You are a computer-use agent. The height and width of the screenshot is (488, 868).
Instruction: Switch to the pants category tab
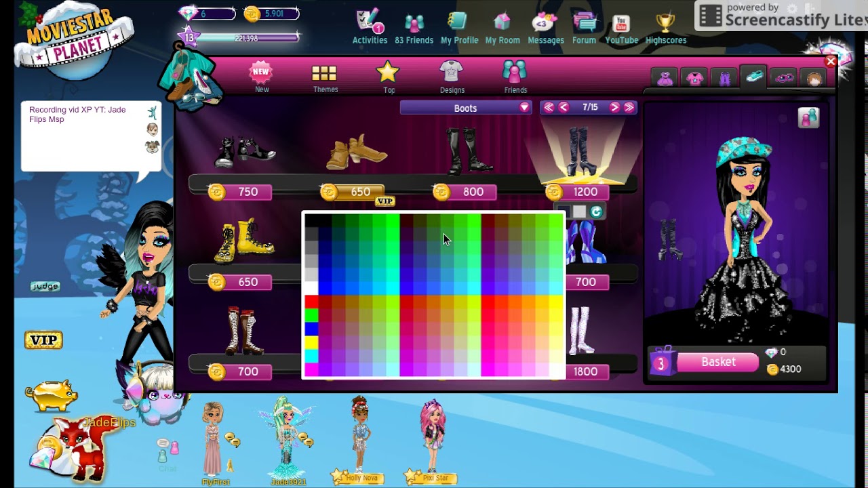[x=724, y=79]
